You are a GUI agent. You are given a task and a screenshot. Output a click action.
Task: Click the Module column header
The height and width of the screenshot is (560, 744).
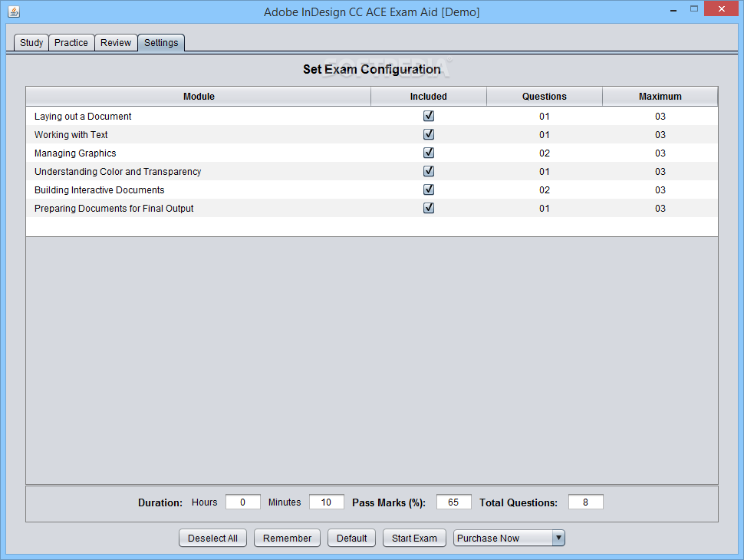199,97
